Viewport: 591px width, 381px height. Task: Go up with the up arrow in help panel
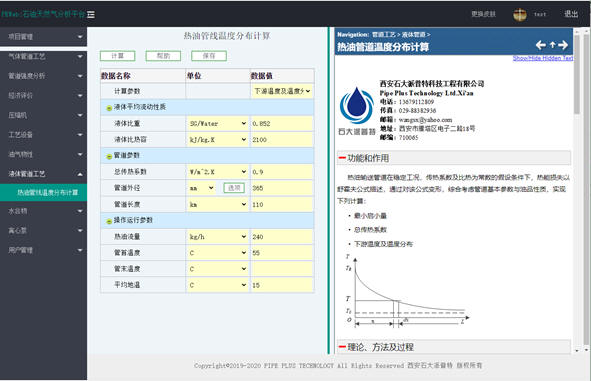[553, 45]
